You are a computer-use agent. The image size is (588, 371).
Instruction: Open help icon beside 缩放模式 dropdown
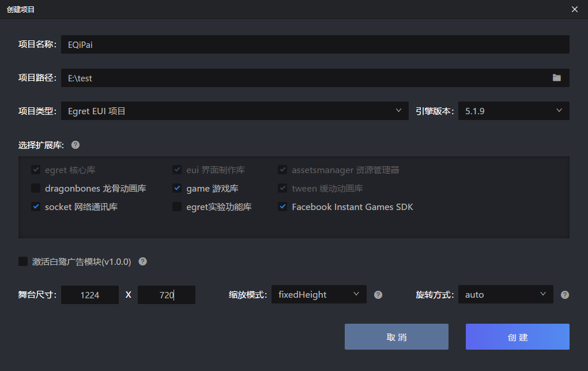click(x=378, y=295)
